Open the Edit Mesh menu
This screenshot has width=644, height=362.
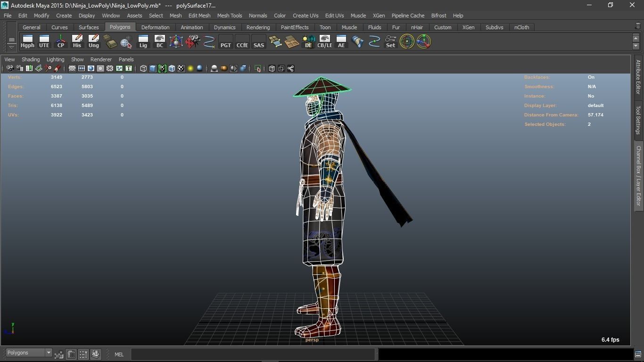[x=199, y=16]
